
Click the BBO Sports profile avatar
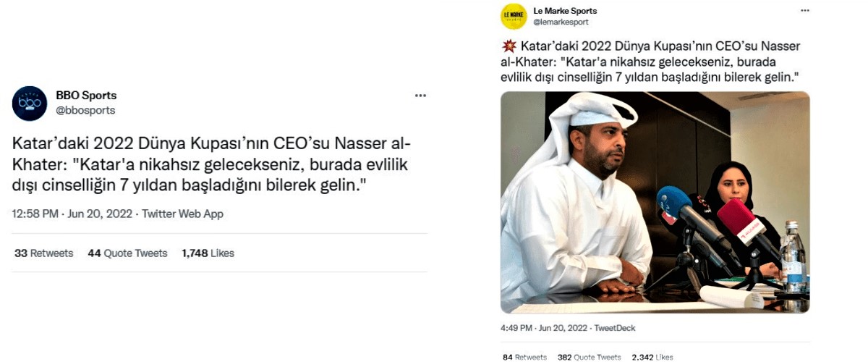(30, 103)
